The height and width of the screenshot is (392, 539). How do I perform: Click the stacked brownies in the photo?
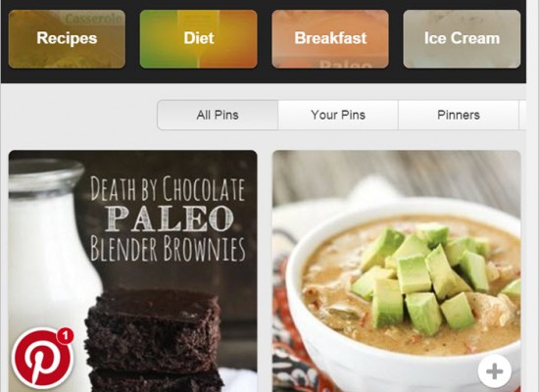point(153,340)
